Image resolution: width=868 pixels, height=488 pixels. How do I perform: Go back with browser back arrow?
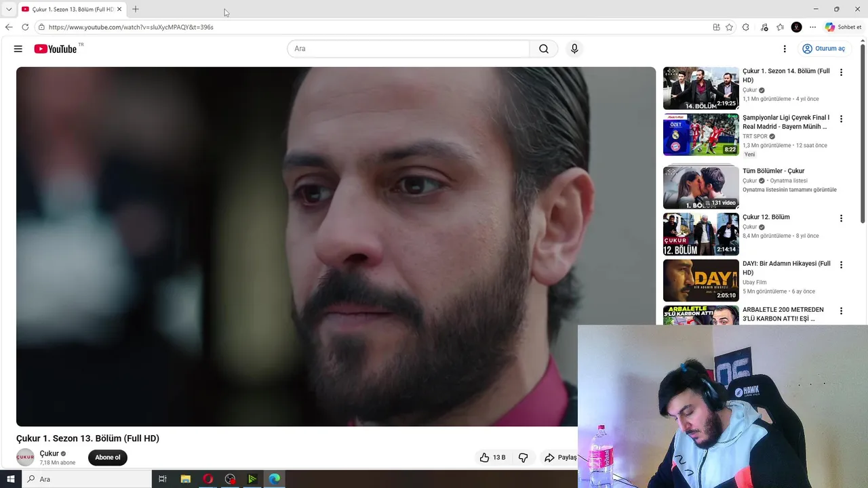[9, 27]
